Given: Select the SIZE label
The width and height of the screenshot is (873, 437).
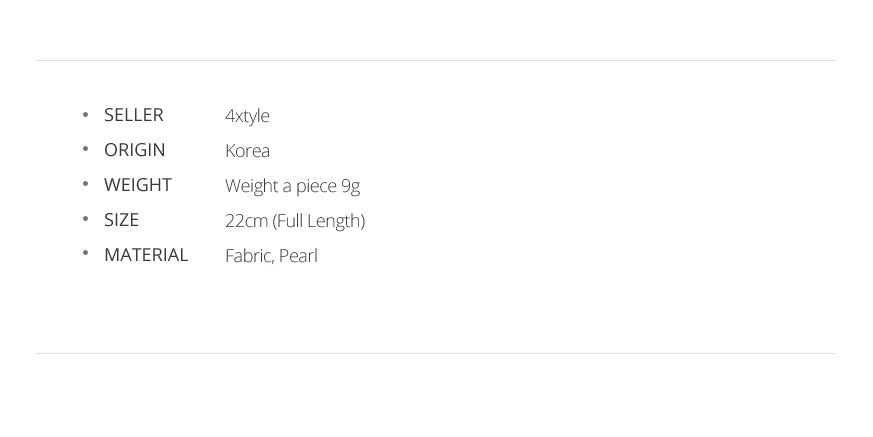Looking at the screenshot, I should coord(121,220).
